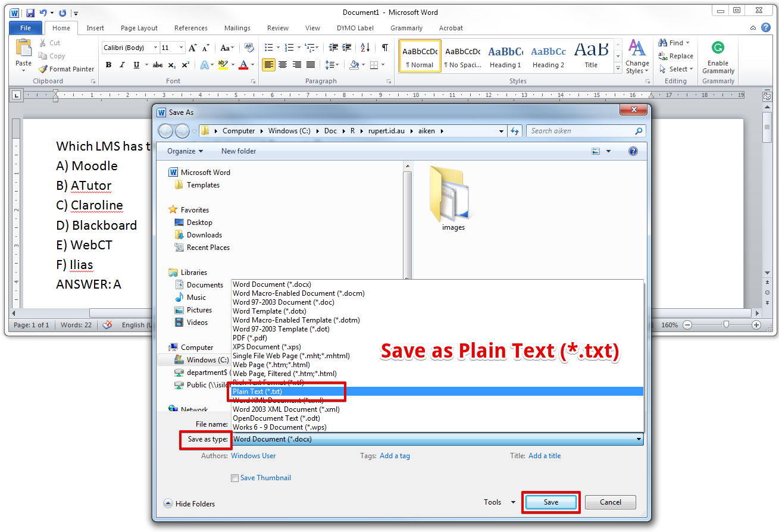
Task: Open the Save as type combo box
Action: (437, 439)
